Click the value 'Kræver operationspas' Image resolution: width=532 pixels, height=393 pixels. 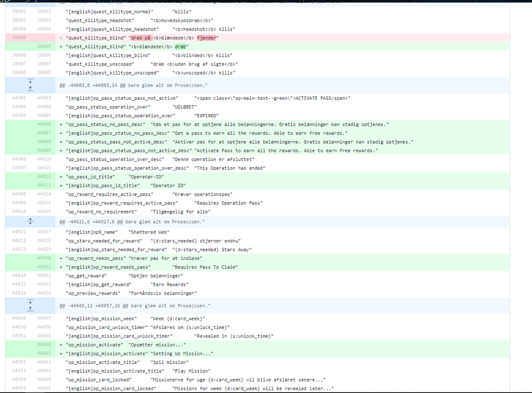(203, 194)
